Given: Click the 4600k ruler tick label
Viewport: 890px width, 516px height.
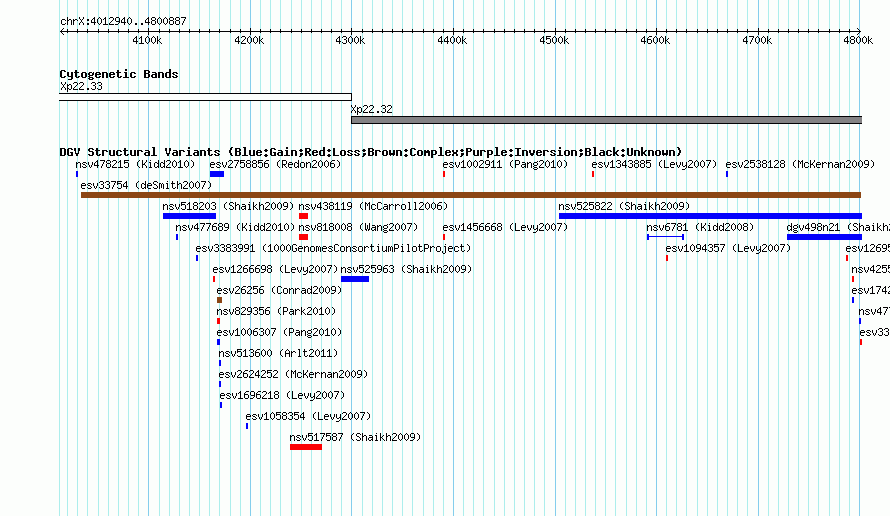Looking at the screenshot, I should point(655,40).
